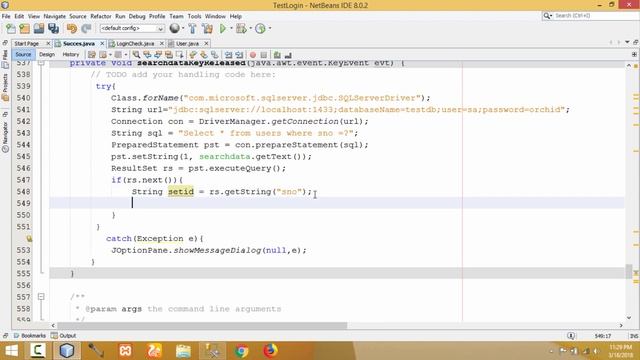
Task: Collapse the code fold at line 537
Action: [x=41, y=63]
